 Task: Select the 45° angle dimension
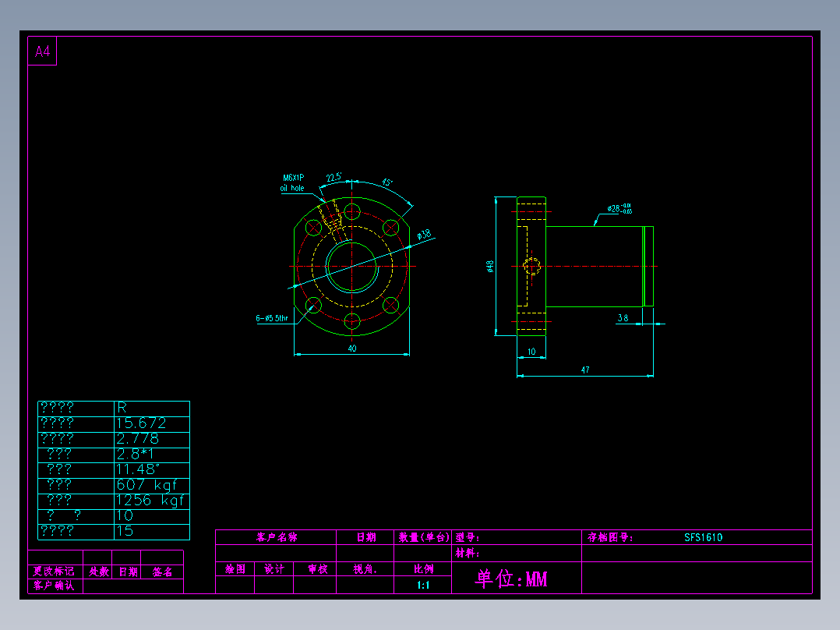tap(386, 182)
